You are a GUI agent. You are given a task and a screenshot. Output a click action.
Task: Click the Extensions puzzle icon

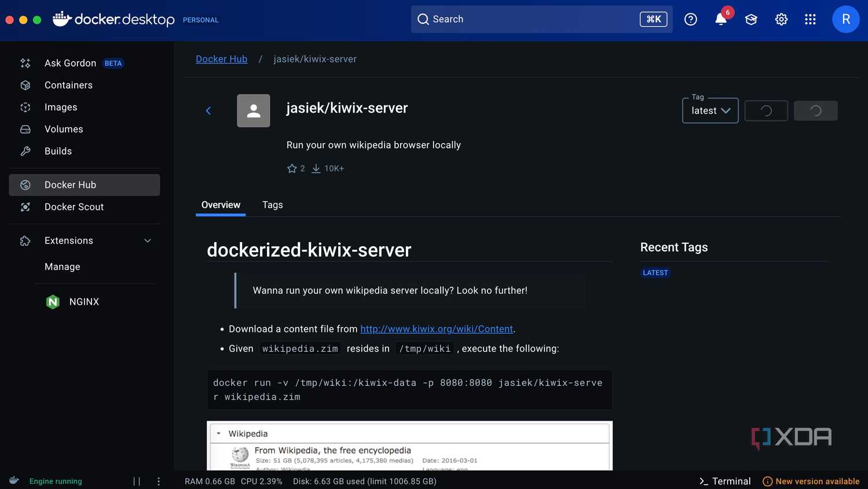click(25, 240)
